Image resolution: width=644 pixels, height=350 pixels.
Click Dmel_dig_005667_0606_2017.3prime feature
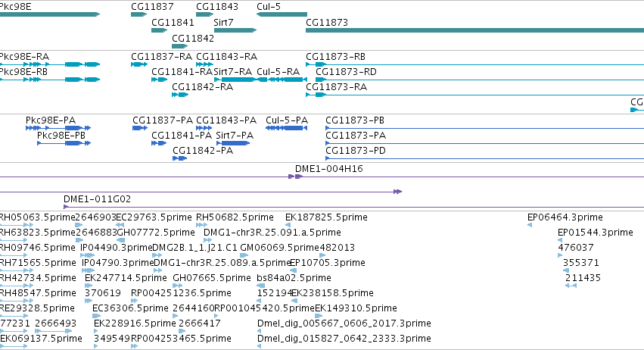(344, 323)
